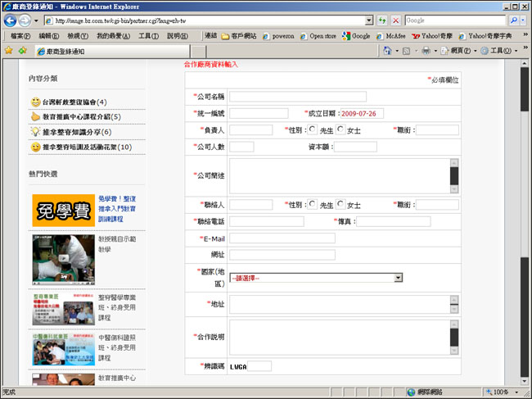Click the smiley icon beside 台灣軒轅整復協會
This screenshot has height=399, width=532.
pyautogui.click(x=36, y=102)
